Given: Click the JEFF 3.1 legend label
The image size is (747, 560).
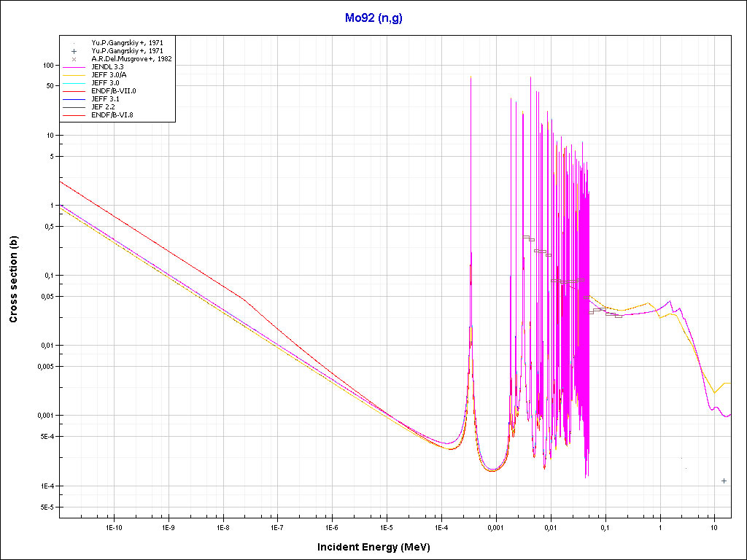Looking at the screenshot, I should click(105, 99).
